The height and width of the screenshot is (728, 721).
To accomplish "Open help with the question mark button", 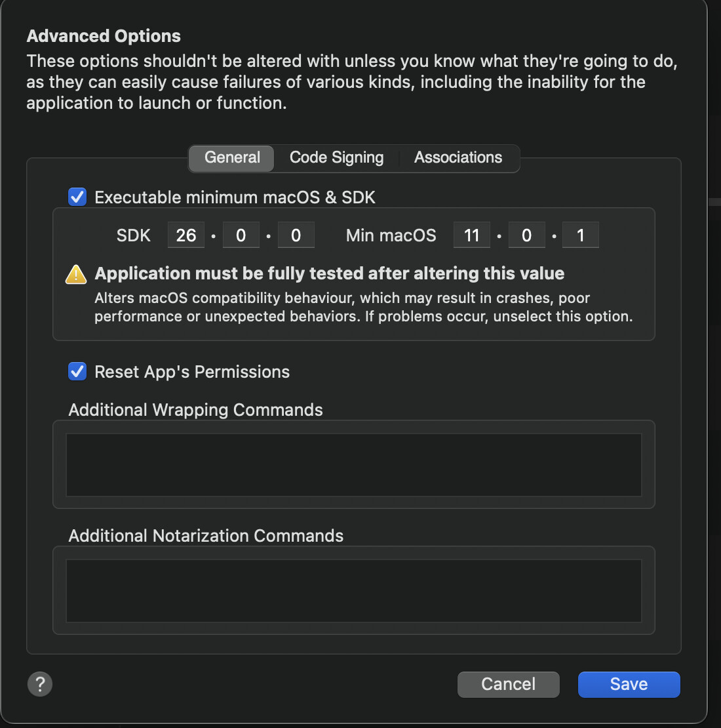I will pyautogui.click(x=40, y=684).
